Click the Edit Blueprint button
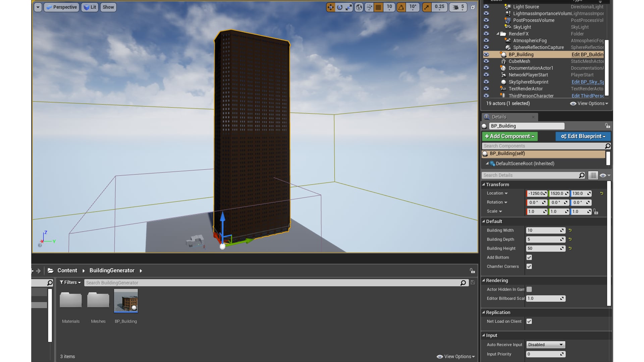 pyautogui.click(x=583, y=136)
